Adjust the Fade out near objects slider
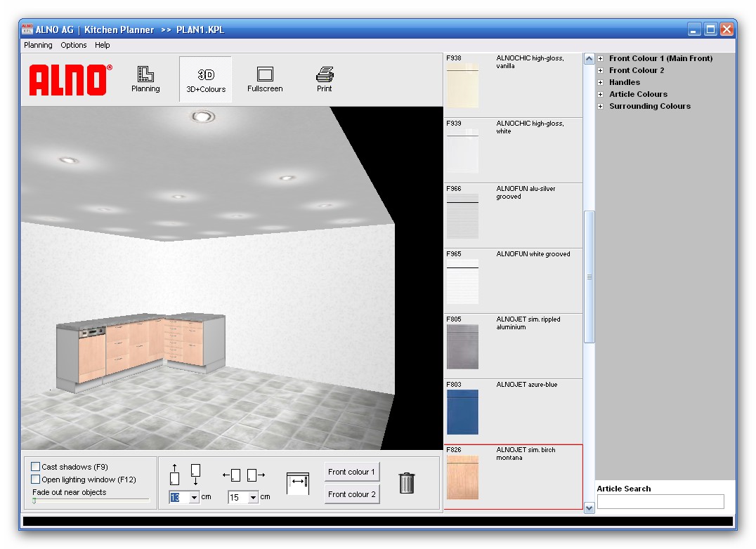The width and height of the screenshot is (756, 549). click(x=34, y=501)
